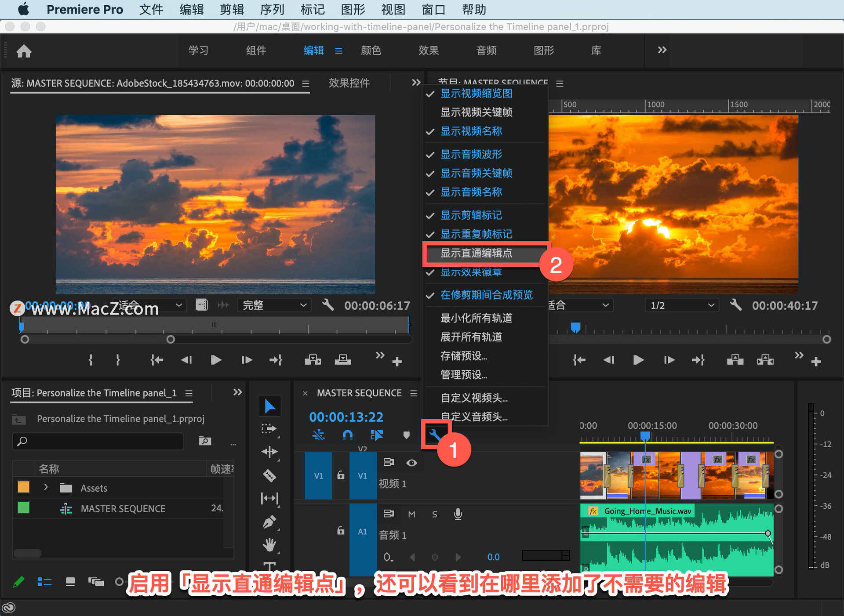Open the source monitor 完整 resolution dropdown
844x616 pixels.
(274, 305)
